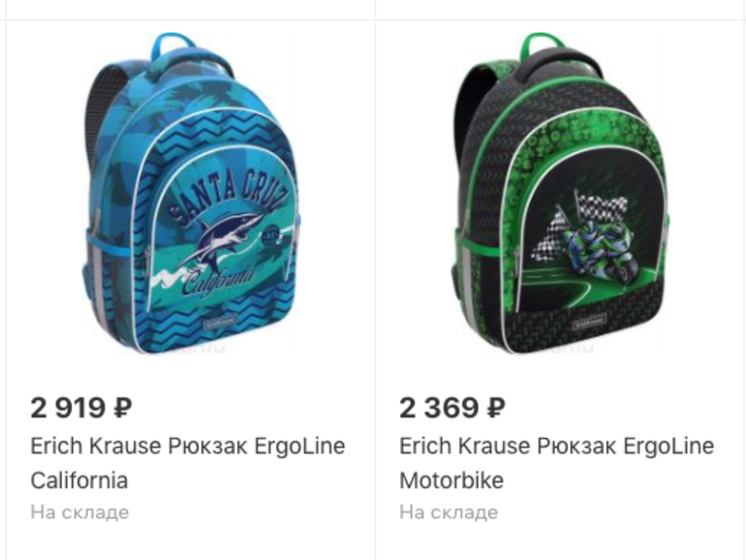Click the word 'Motorbike' in the product title

pyautogui.click(x=451, y=480)
